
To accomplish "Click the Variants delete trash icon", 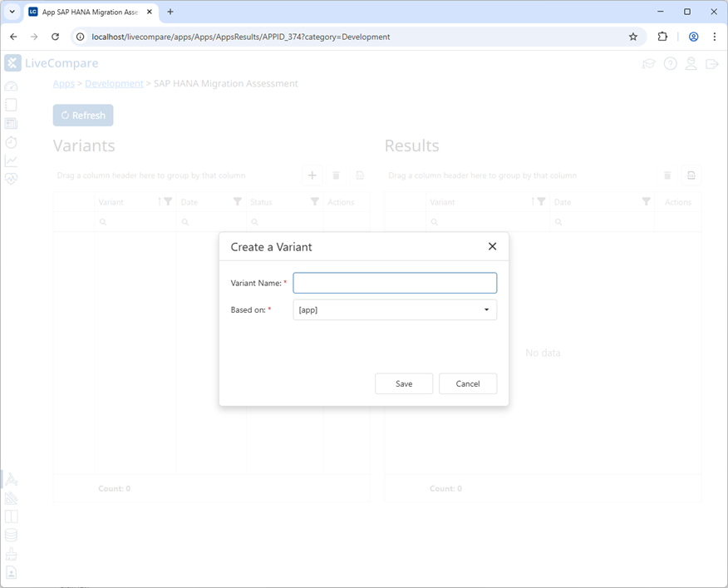I will (336, 175).
